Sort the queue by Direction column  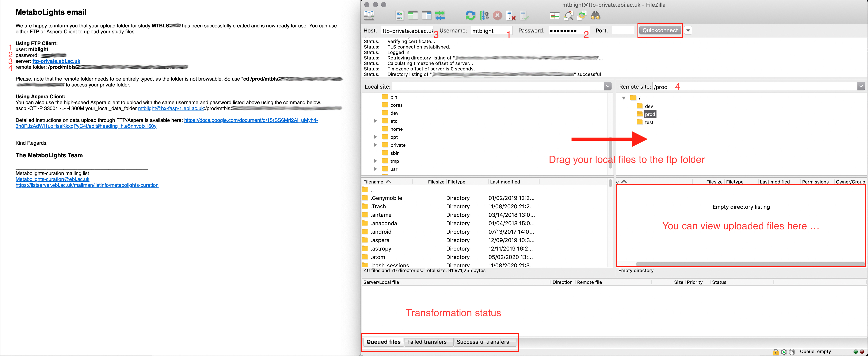pyautogui.click(x=562, y=282)
